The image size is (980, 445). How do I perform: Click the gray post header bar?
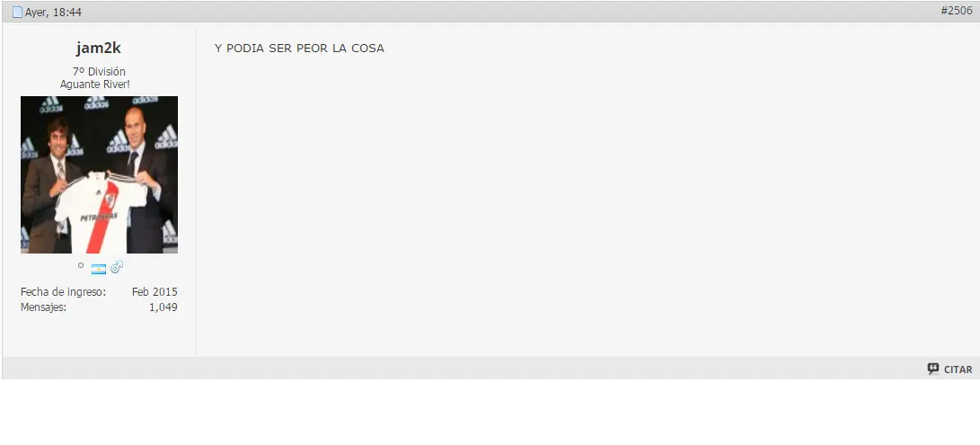pyautogui.click(x=490, y=12)
